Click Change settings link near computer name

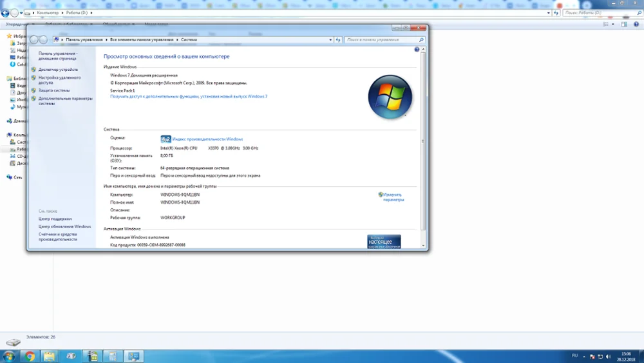393,197
